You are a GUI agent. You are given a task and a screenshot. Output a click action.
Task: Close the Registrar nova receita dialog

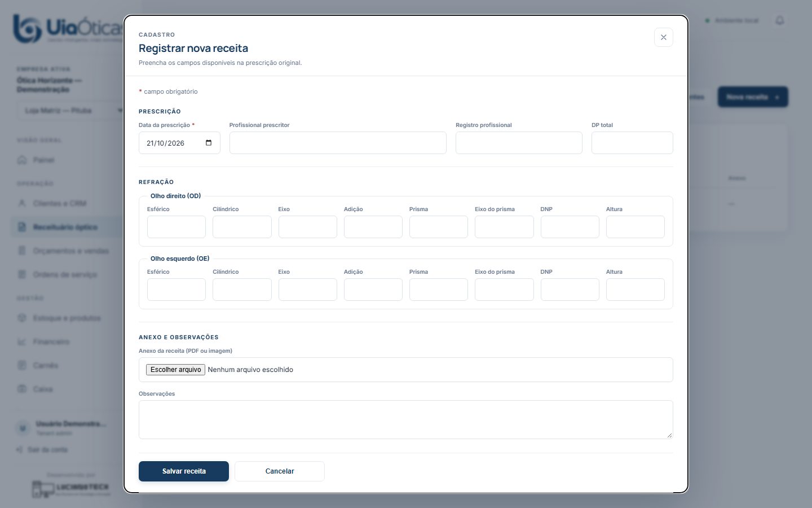point(663,37)
